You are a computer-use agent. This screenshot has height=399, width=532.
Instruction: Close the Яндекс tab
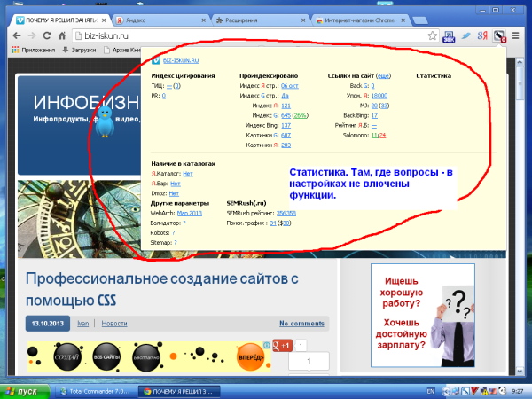[204, 20]
